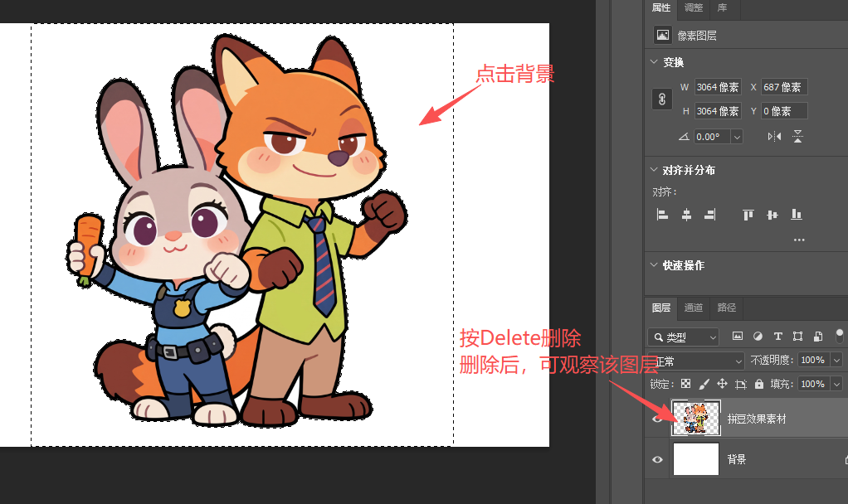Collapse the 变换 section
The image size is (848, 504).
[x=654, y=62]
